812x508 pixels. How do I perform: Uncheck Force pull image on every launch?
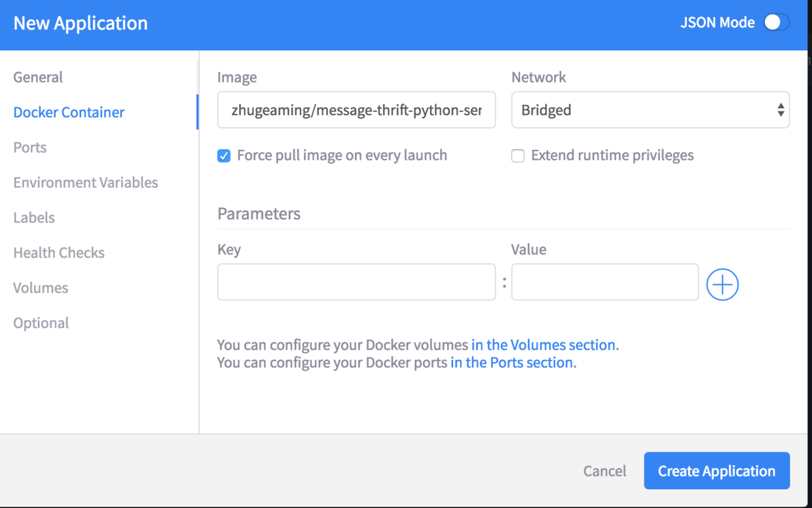pos(224,156)
